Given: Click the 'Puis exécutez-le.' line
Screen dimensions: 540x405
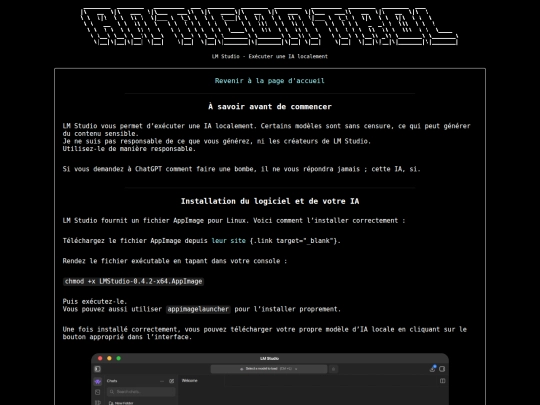Looking at the screenshot, I should click(x=95, y=301).
